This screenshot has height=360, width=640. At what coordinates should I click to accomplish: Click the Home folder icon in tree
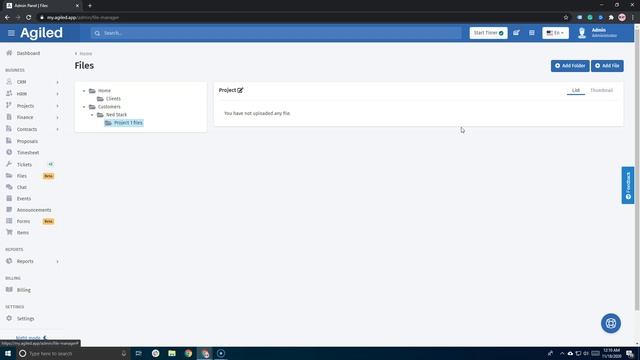(92, 91)
